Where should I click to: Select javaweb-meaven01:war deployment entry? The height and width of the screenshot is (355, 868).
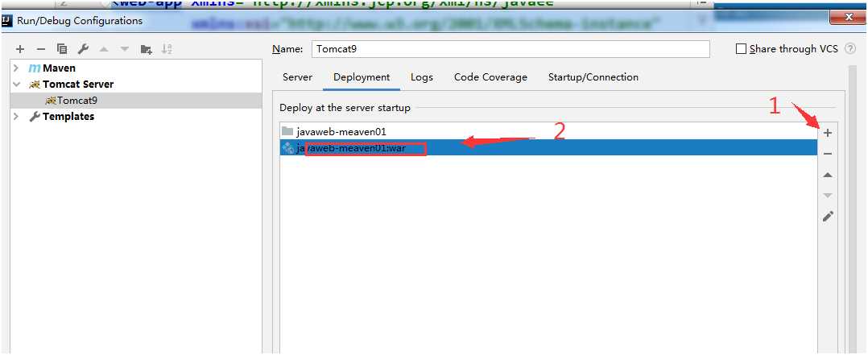(548, 148)
